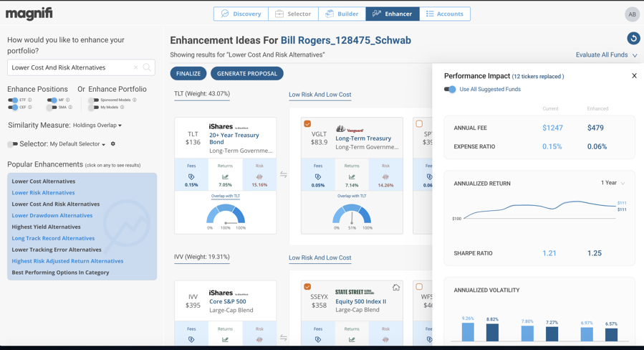Click the Risk waveform icon on TLT card

click(x=259, y=176)
